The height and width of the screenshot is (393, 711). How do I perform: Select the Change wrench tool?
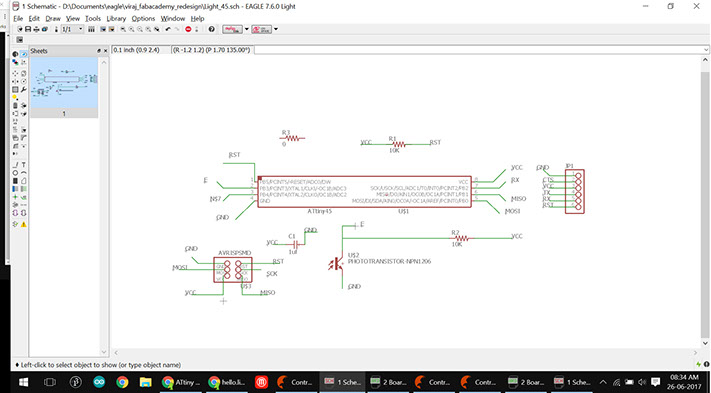coord(24,89)
